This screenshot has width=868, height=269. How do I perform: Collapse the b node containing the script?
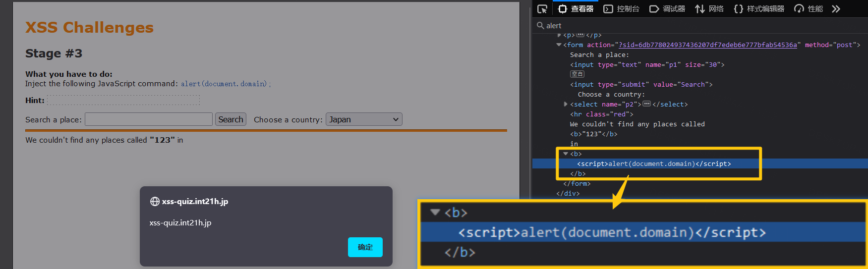pos(566,154)
